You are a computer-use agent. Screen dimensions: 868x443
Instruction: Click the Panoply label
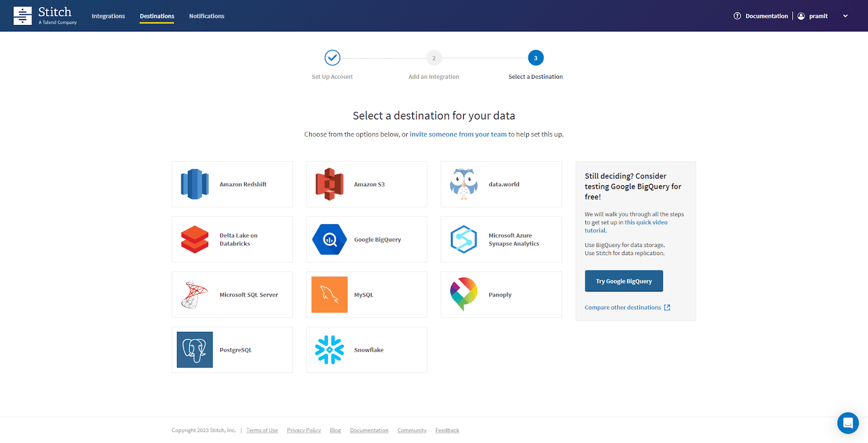[x=500, y=295]
